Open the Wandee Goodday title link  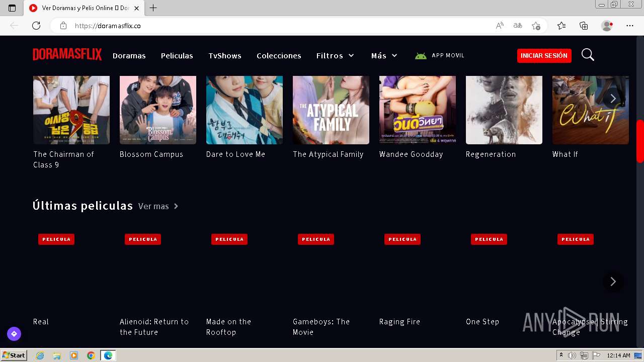click(x=411, y=154)
